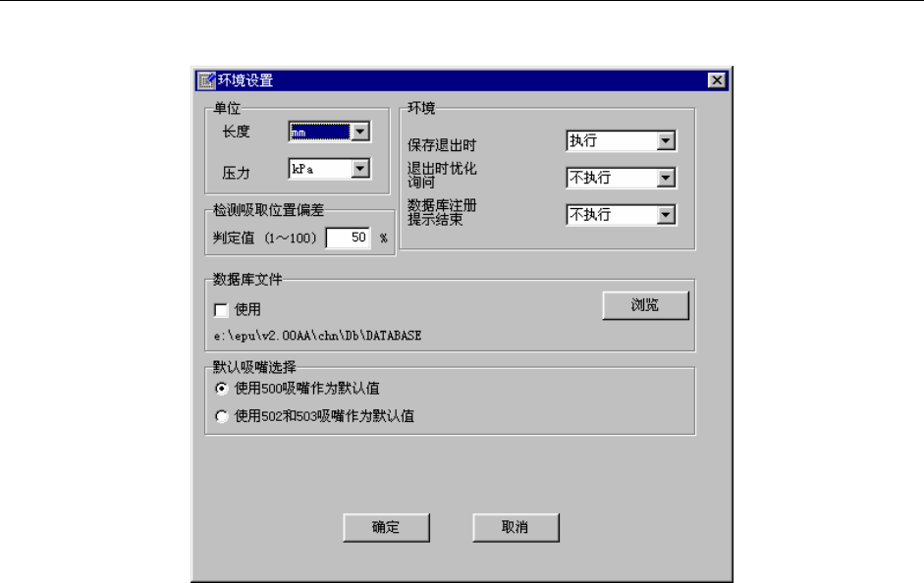
Task: Expand the 压力 unit dropdown arrow
Action: coord(360,169)
